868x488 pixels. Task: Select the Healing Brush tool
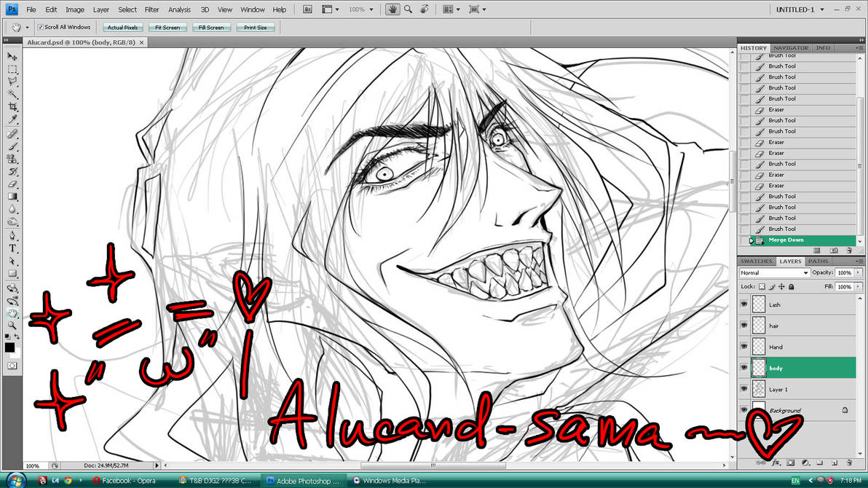[12, 134]
